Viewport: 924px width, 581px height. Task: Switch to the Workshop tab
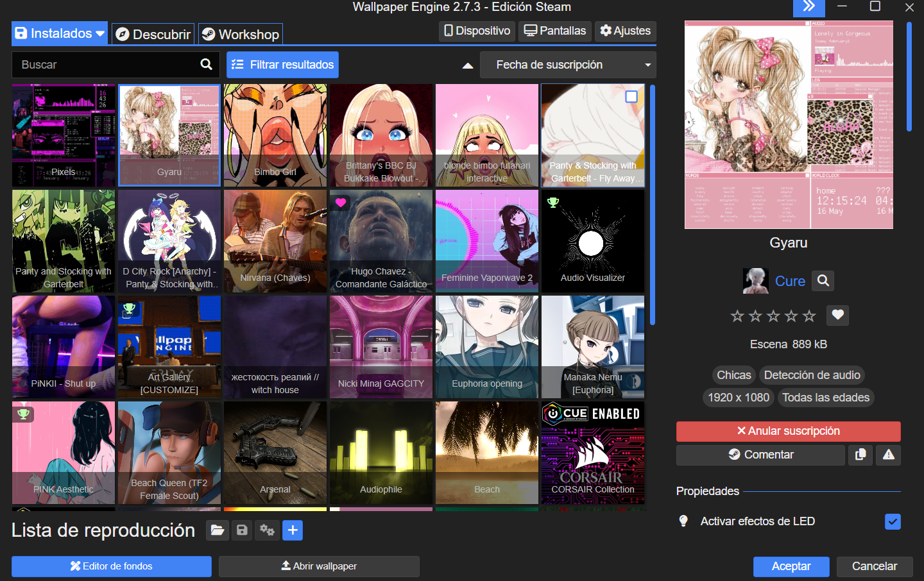click(241, 34)
